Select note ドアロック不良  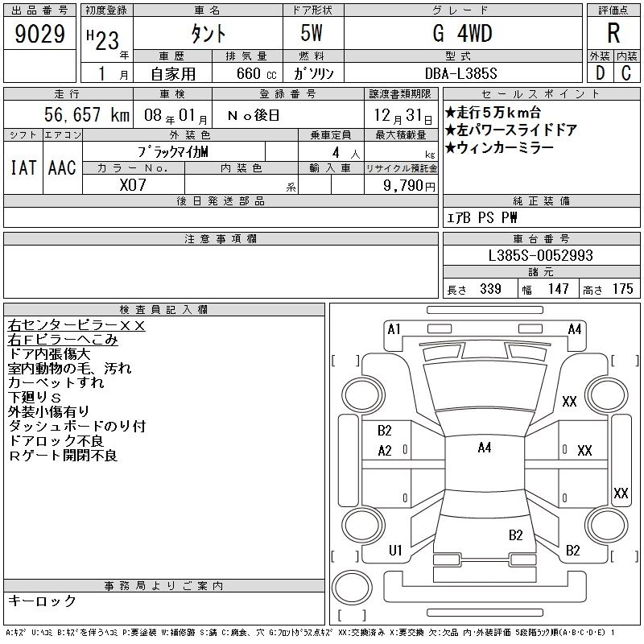point(56,440)
